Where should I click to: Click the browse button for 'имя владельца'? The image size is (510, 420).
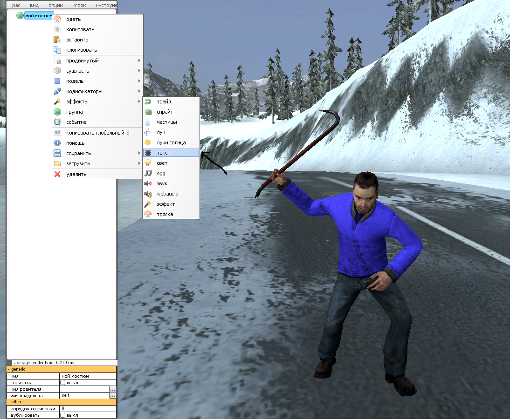tap(112, 396)
